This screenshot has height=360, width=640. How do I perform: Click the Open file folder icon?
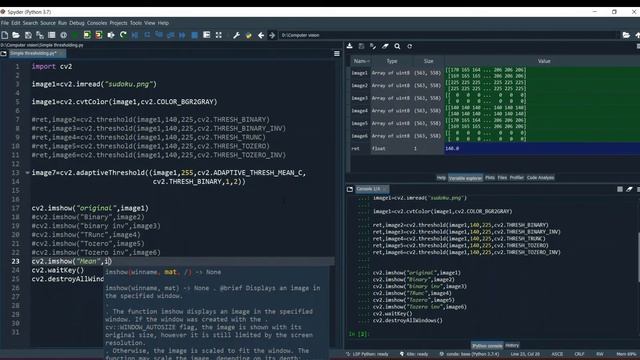16,36
